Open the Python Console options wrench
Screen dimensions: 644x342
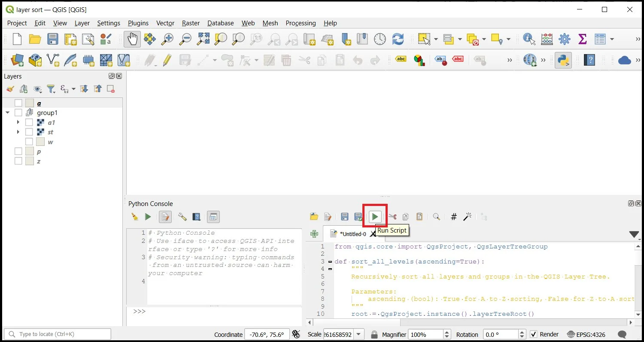click(x=182, y=217)
